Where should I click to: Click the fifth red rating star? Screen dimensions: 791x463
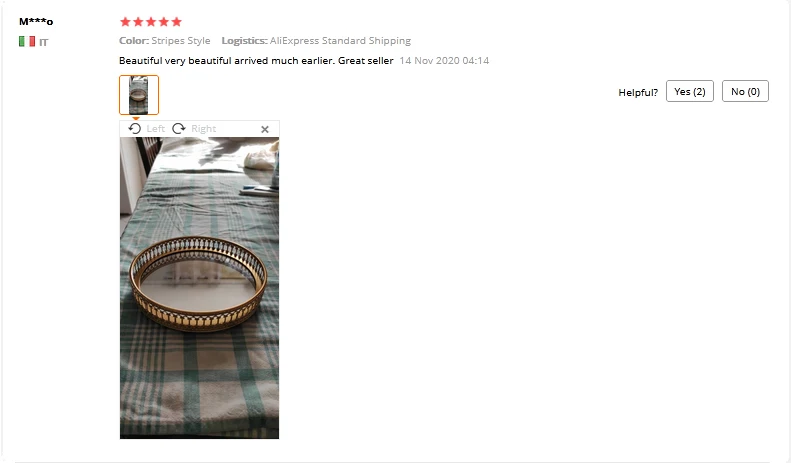[177, 22]
